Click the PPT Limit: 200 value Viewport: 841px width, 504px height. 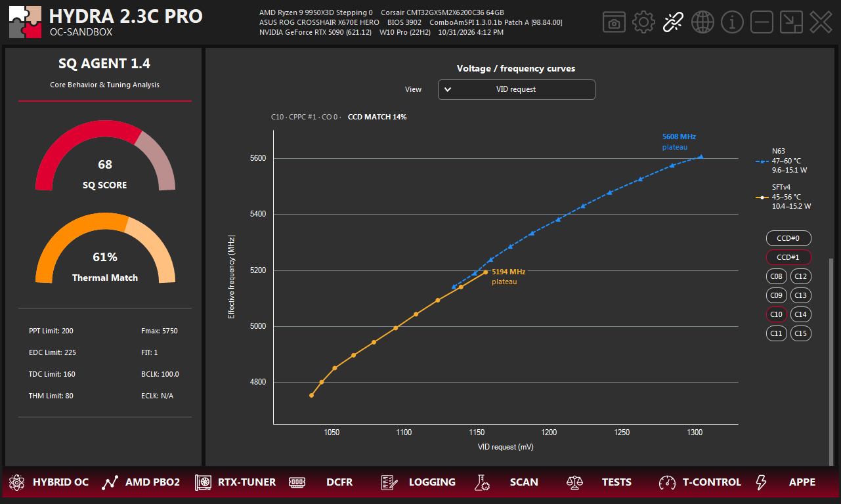[51, 331]
